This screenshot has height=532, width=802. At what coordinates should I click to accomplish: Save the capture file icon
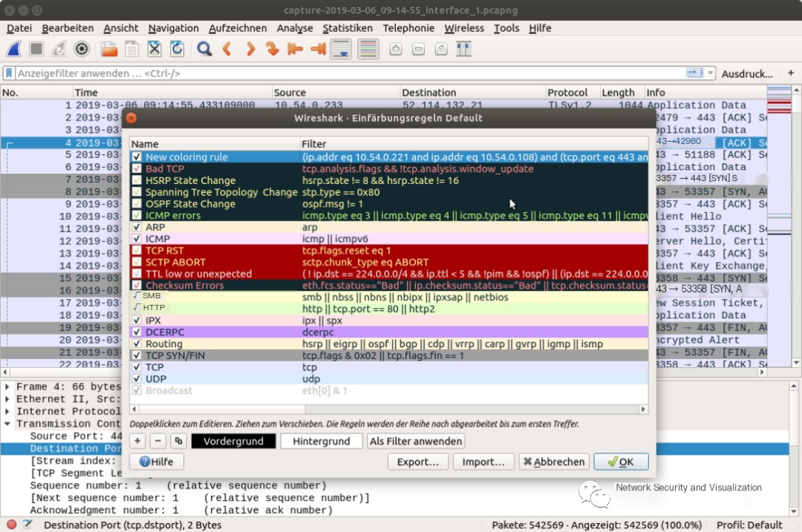(x=131, y=49)
